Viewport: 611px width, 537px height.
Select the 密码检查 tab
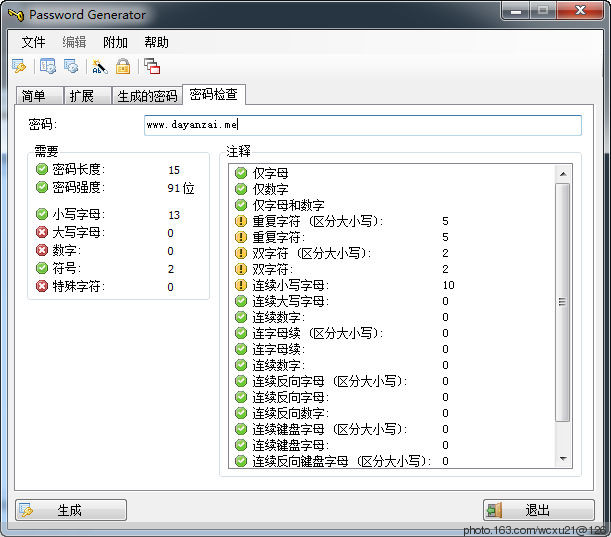coord(214,94)
